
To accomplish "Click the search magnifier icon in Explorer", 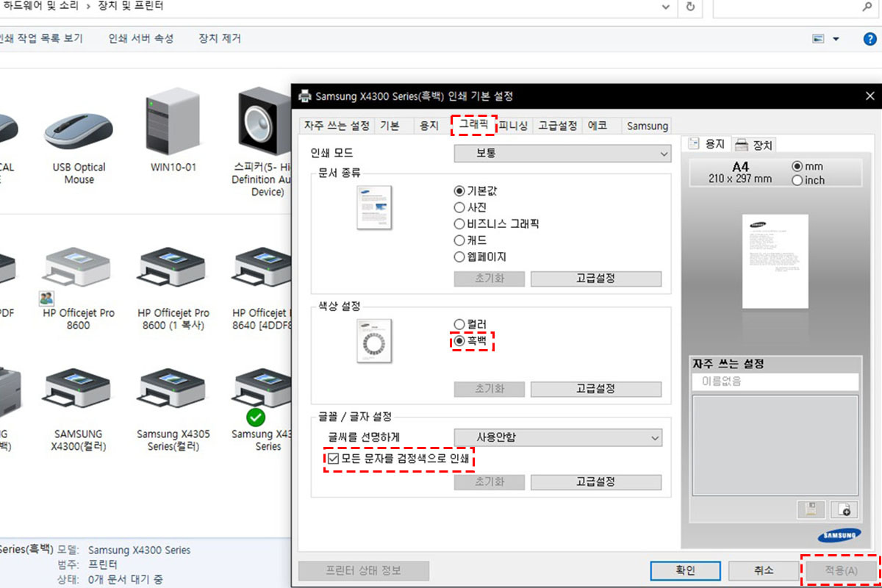I will click(x=866, y=7).
